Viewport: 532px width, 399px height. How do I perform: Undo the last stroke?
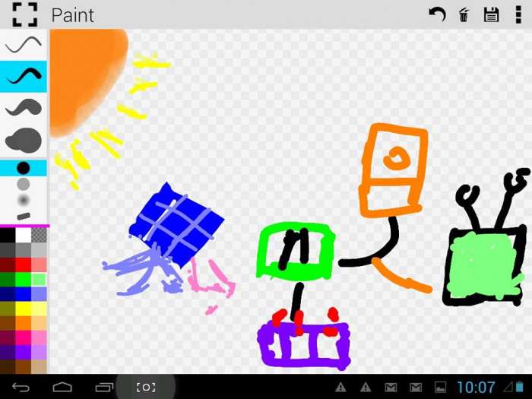437,15
